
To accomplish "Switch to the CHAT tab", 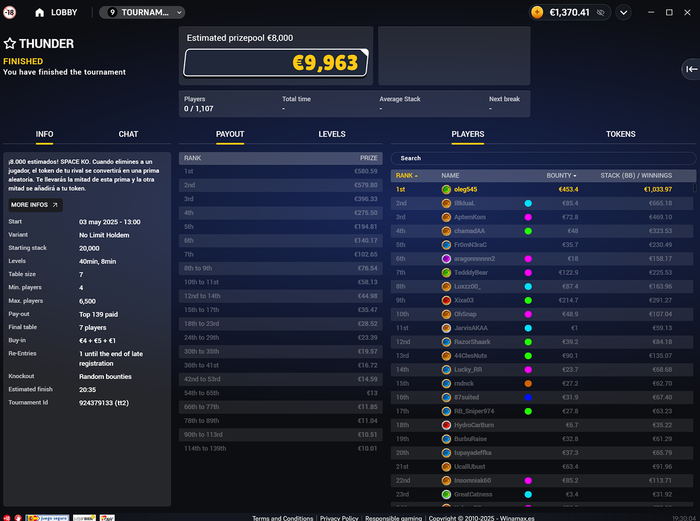I will pos(128,134).
